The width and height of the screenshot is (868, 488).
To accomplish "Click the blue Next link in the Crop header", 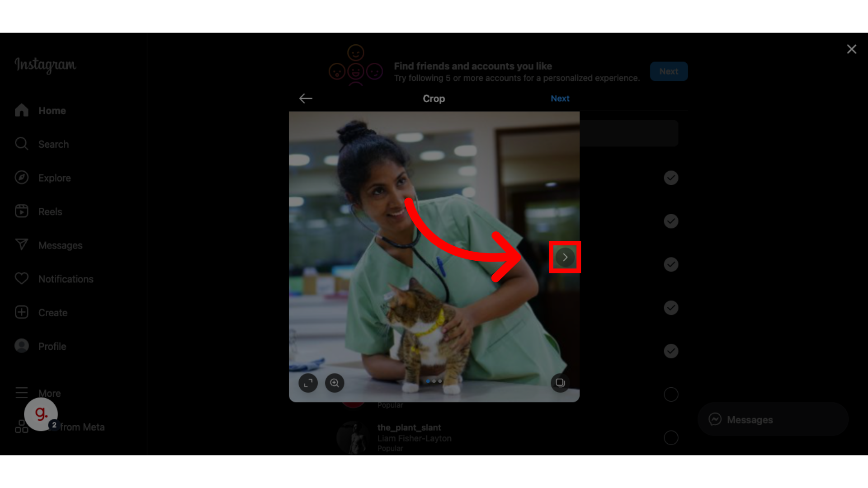I will (x=560, y=99).
